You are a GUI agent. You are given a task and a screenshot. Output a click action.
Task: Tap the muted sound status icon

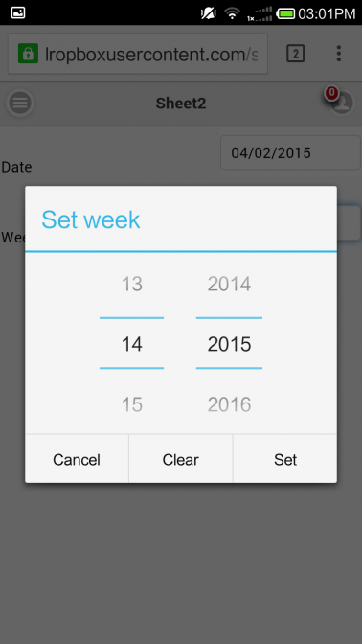pos(208,13)
